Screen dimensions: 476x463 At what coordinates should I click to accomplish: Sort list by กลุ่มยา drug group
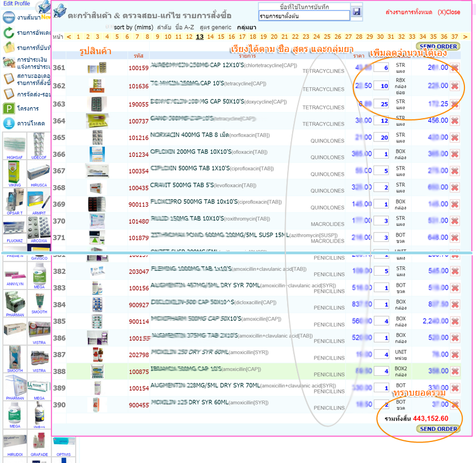pos(246,27)
